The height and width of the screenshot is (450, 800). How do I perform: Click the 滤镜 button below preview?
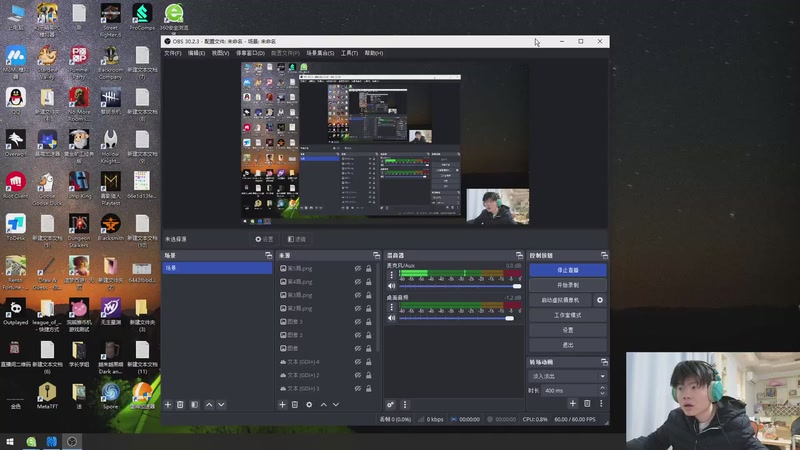click(296, 239)
